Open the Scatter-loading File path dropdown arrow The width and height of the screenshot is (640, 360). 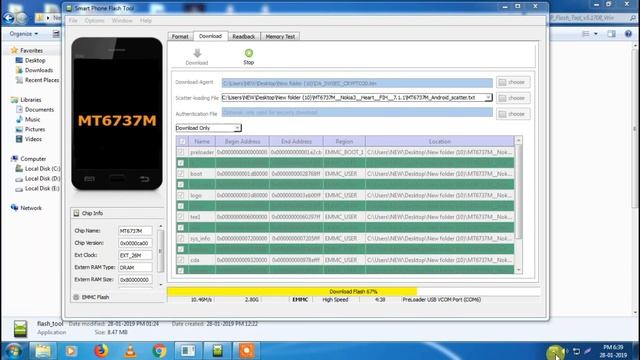[x=488, y=98]
